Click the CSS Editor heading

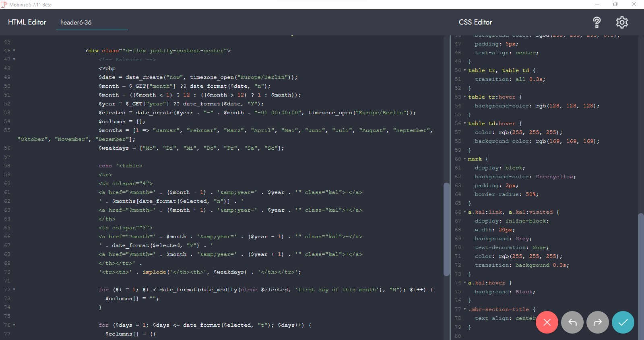point(475,23)
